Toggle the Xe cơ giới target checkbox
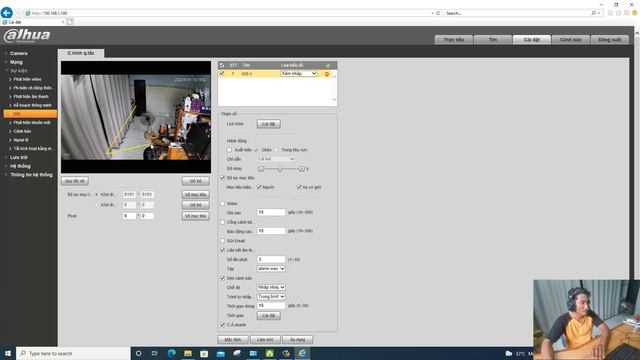The image size is (640, 360). point(299,187)
